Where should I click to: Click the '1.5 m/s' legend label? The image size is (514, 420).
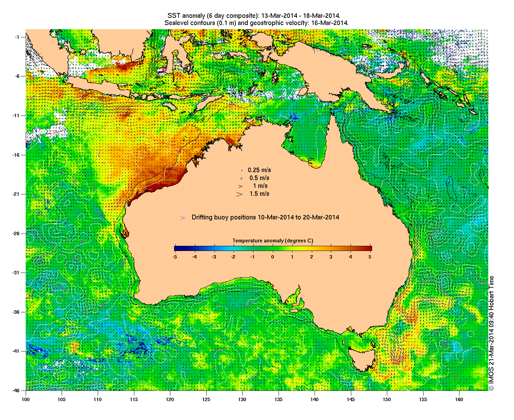[x=259, y=194]
